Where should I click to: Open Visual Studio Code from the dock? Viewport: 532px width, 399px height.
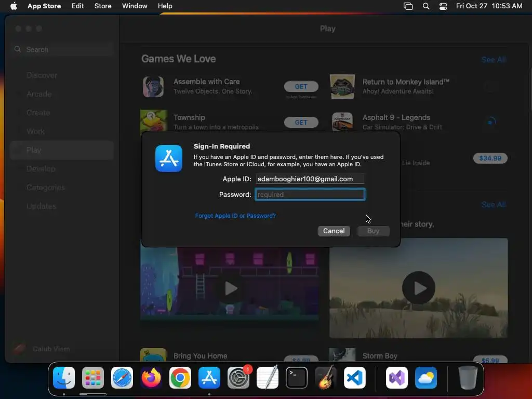click(355, 378)
